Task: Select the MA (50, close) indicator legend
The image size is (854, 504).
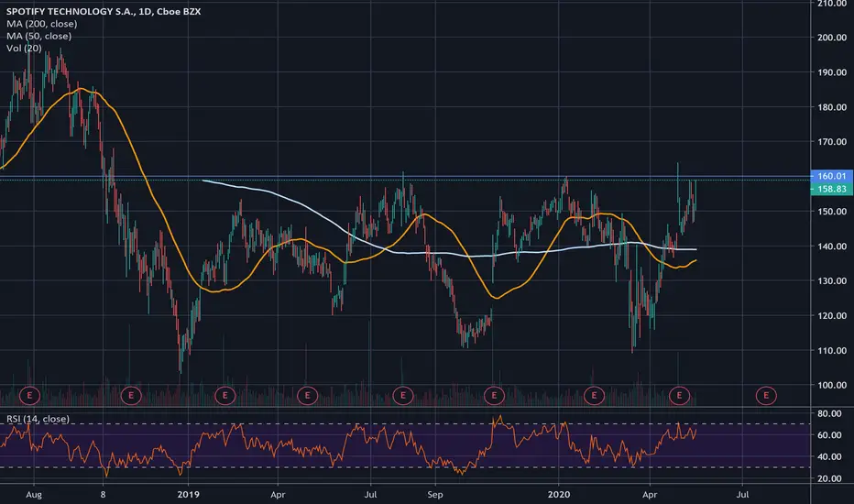Action: pos(39,36)
